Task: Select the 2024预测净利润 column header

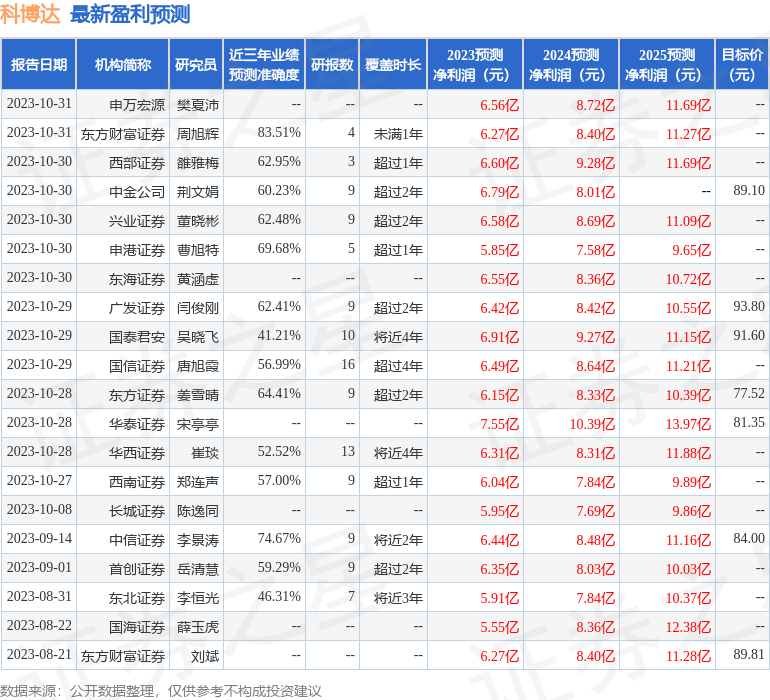Action: (571, 64)
